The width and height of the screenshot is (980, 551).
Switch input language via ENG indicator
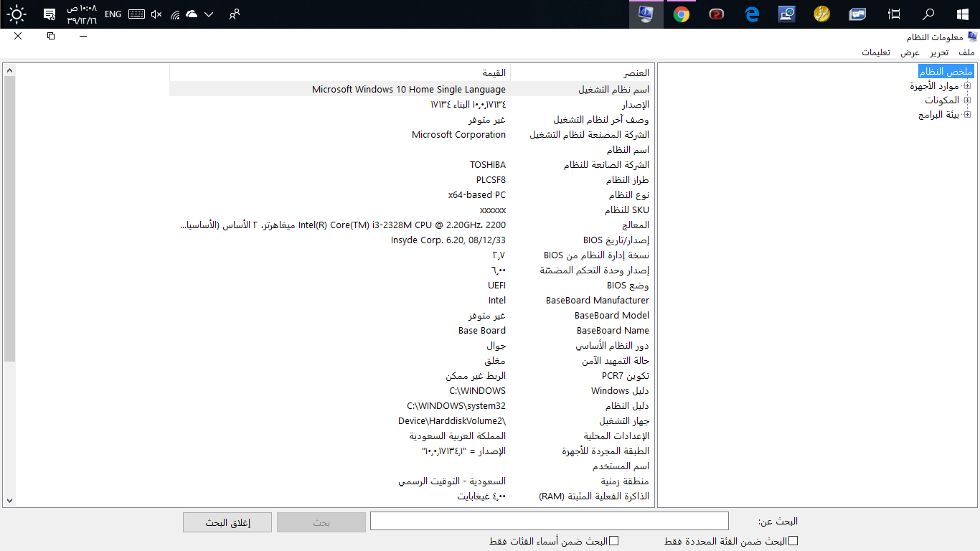pos(113,14)
